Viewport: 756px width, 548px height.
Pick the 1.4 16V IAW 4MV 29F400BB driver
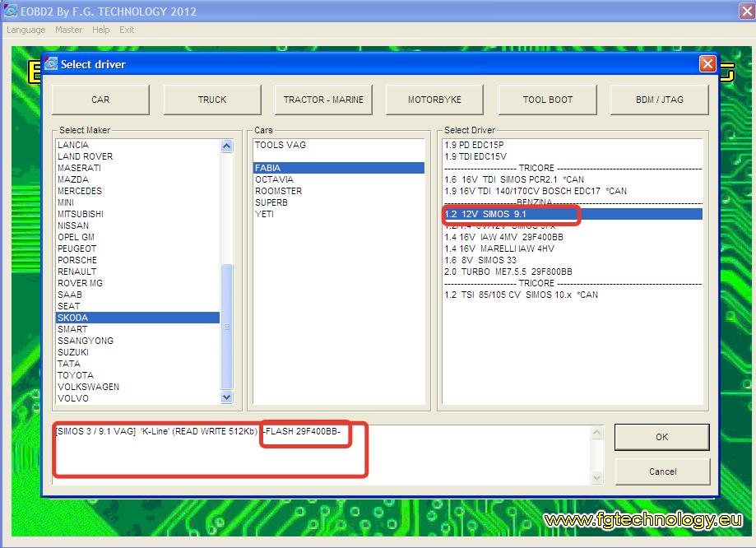(x=573, y=237)
